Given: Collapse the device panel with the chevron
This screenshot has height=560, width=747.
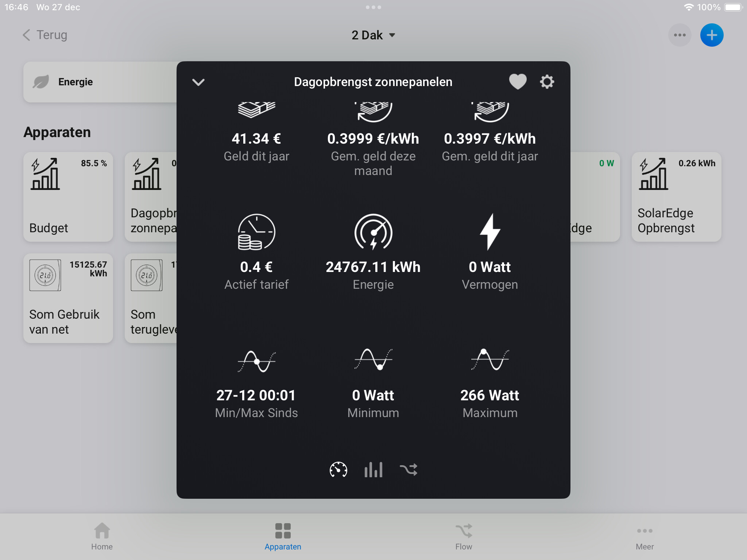Looking at the screenshot, I should coord(198,82).
